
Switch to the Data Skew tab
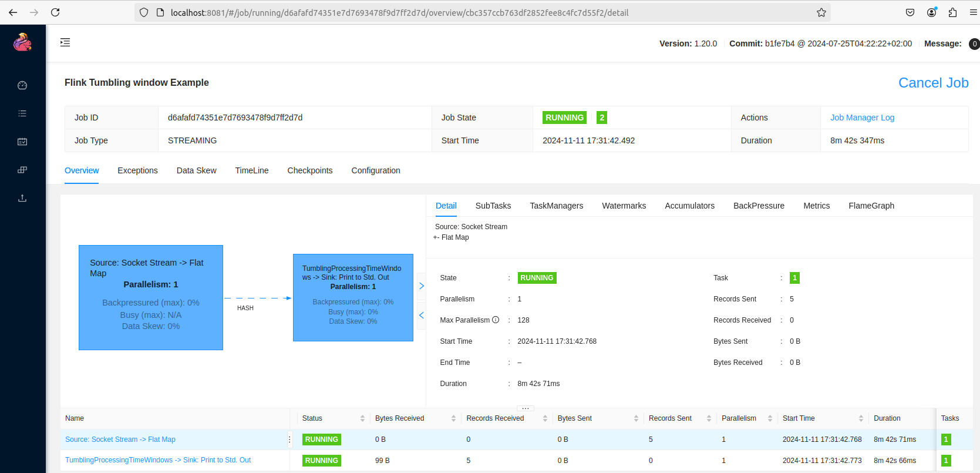click(197, 170)
